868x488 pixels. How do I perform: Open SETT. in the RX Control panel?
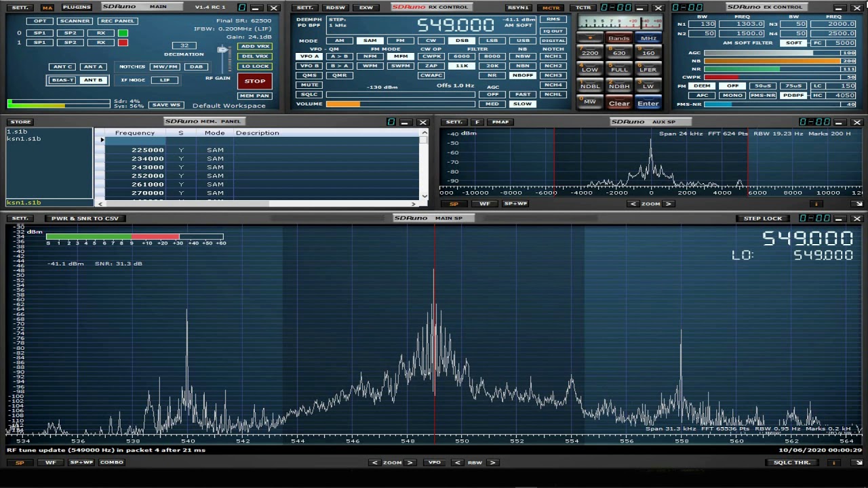pos(305,7)
